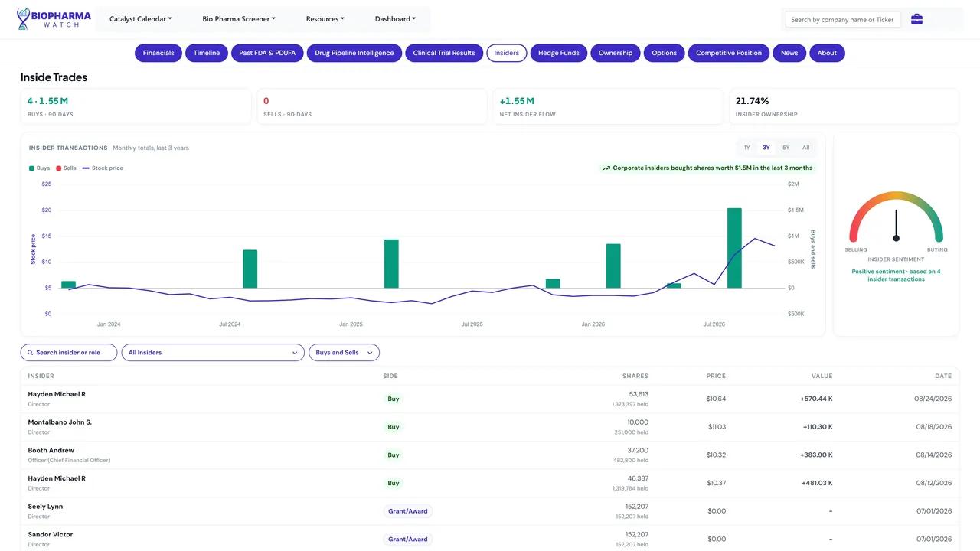Image resolution: width=980 pixels, height=551 pixels.
Task: Click the Search insider or role field
Action: pyautogui.click(x=69, y=353)
